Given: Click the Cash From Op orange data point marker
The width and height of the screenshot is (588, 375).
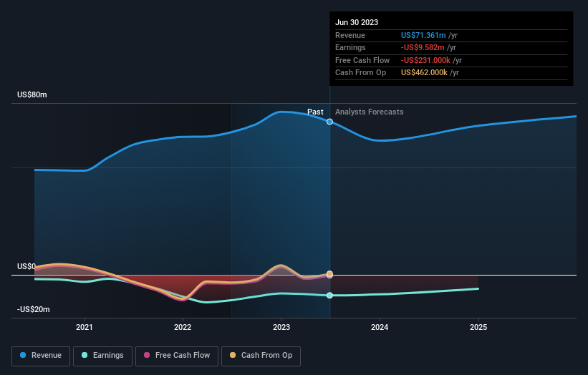Looking at the screenshot, I should point(329,274).
